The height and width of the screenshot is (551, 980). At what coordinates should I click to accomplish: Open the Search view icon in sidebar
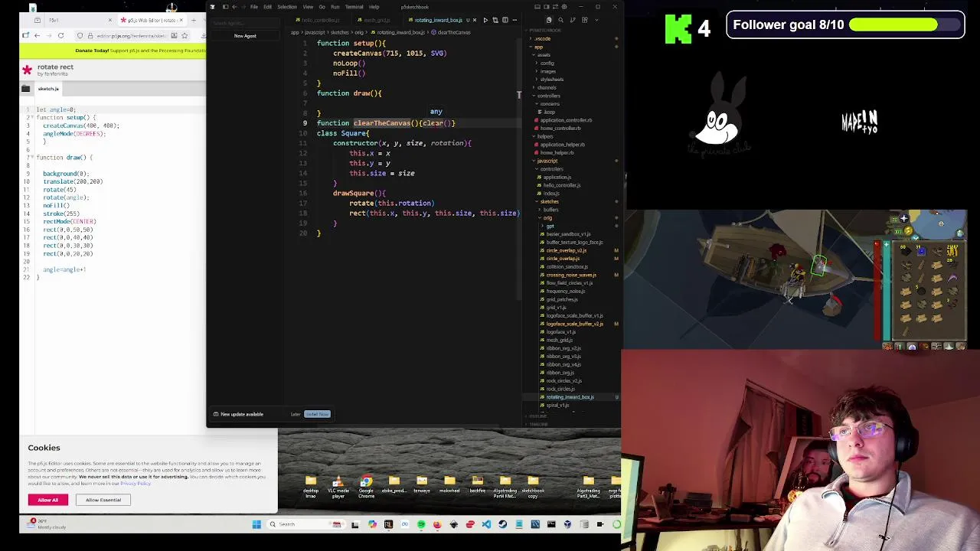[560, 20]
